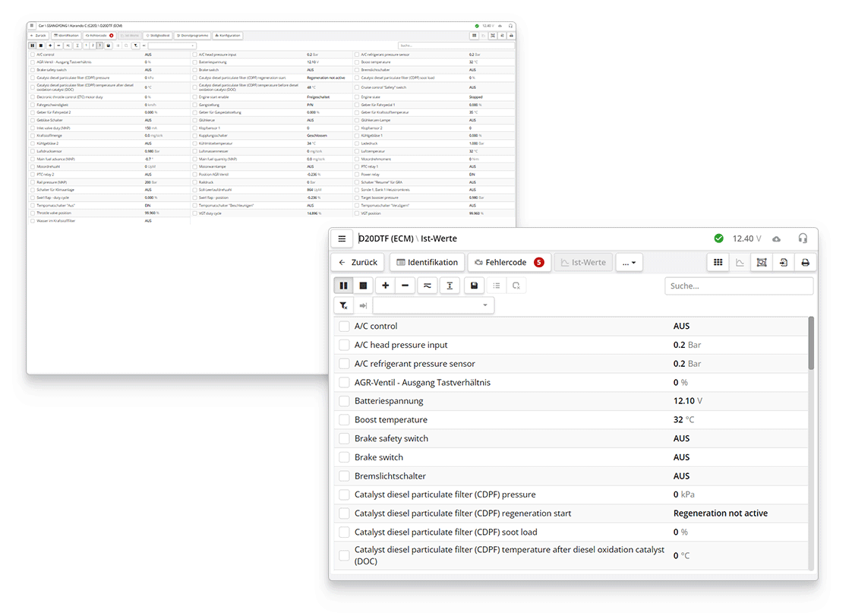Screen dimensions: 852x616
Task: Click the minus icon in the toolbar
Action: 405,286
